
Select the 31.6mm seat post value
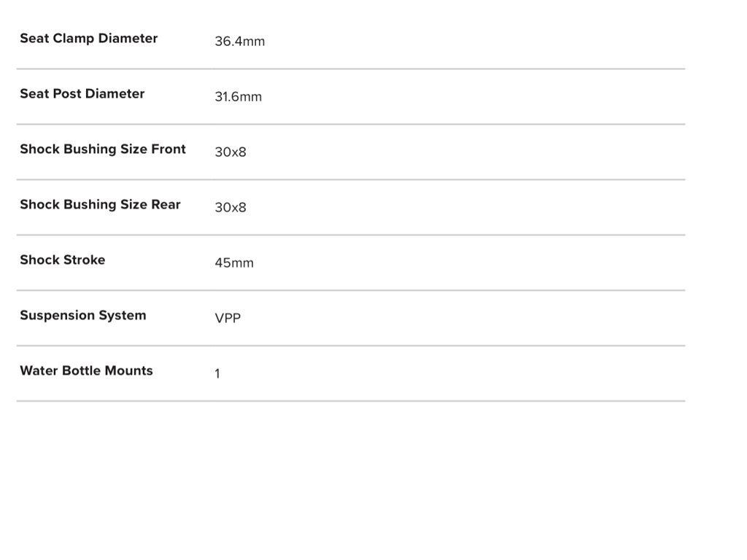point(238,97)
